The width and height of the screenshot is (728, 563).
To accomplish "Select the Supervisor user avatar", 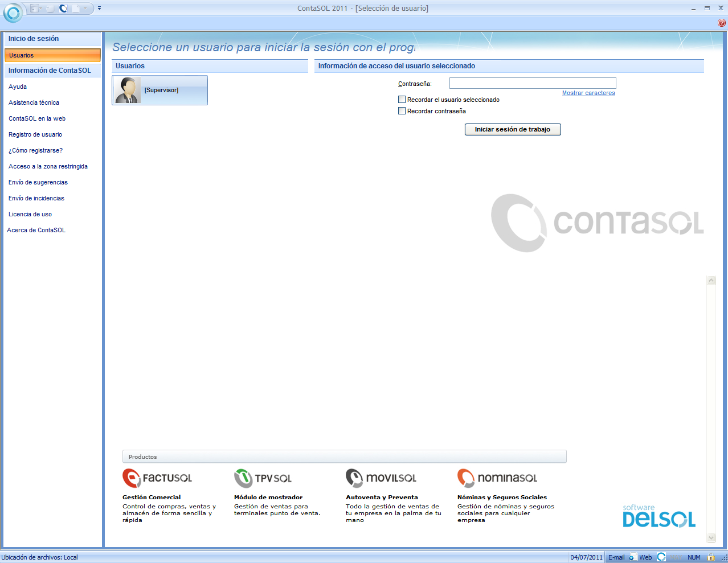I will click(x=127, y=91).
